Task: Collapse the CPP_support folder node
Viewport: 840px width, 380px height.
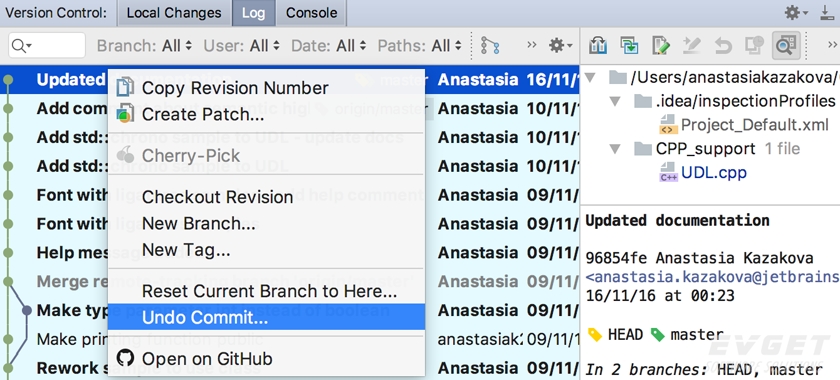Action: (x=616, y=148)
